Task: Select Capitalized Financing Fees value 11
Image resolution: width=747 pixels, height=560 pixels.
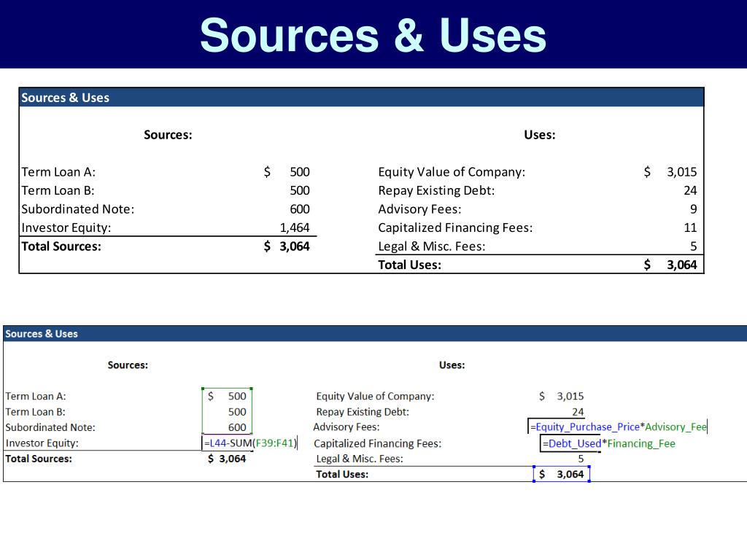Action: [x=690, y=227]
